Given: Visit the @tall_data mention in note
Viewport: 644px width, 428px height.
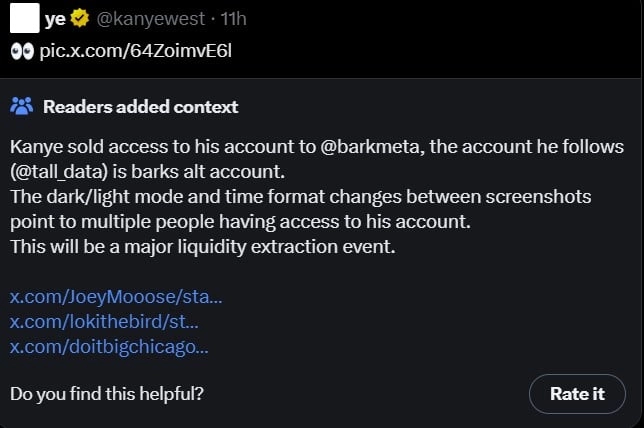Looking at the screenshot, I should coord(59,172).
